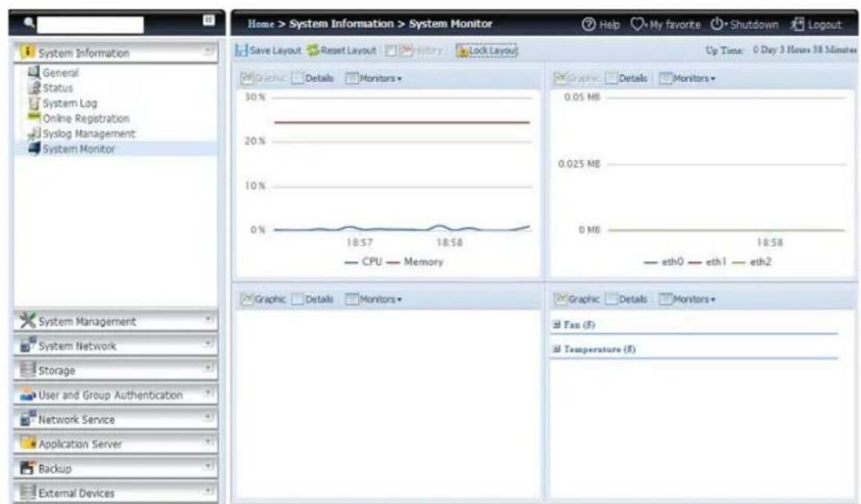861x504 pixels.
Task: Click the Syslog Management icon
Action: tap(34, 134)
